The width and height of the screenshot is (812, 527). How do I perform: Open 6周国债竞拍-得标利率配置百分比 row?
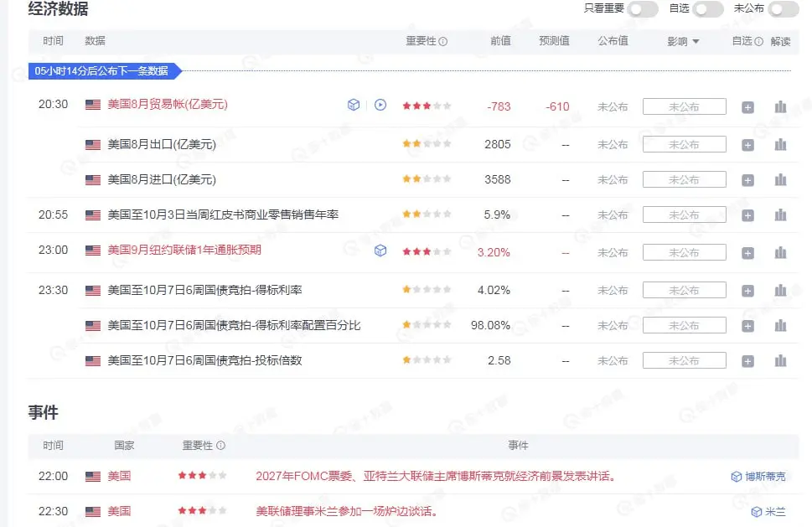click(x=234, y=326)
